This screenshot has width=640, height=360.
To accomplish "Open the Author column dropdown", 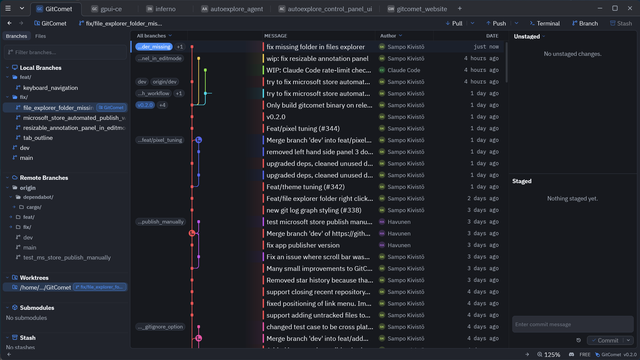I will tap(391, 36).
